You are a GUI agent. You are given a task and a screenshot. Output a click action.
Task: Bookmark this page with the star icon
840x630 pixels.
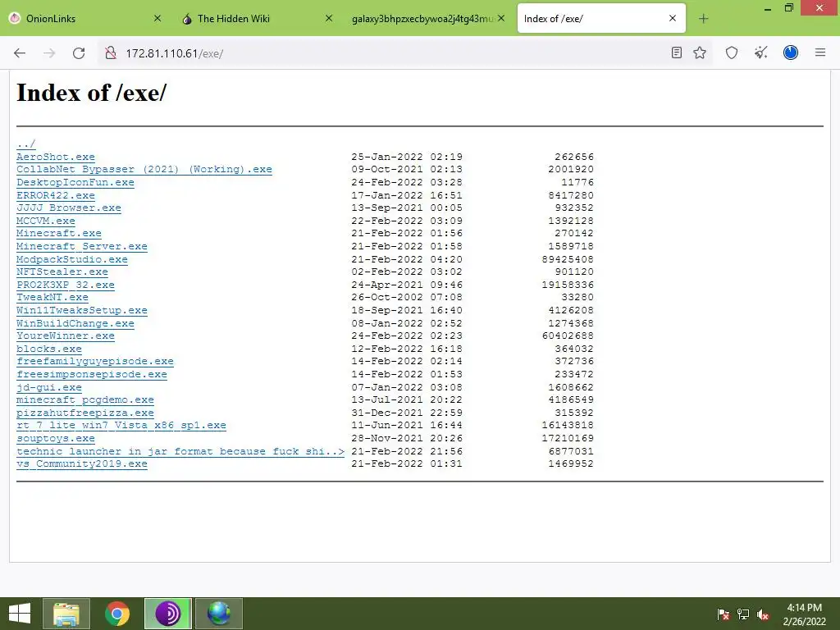point(700,52)
